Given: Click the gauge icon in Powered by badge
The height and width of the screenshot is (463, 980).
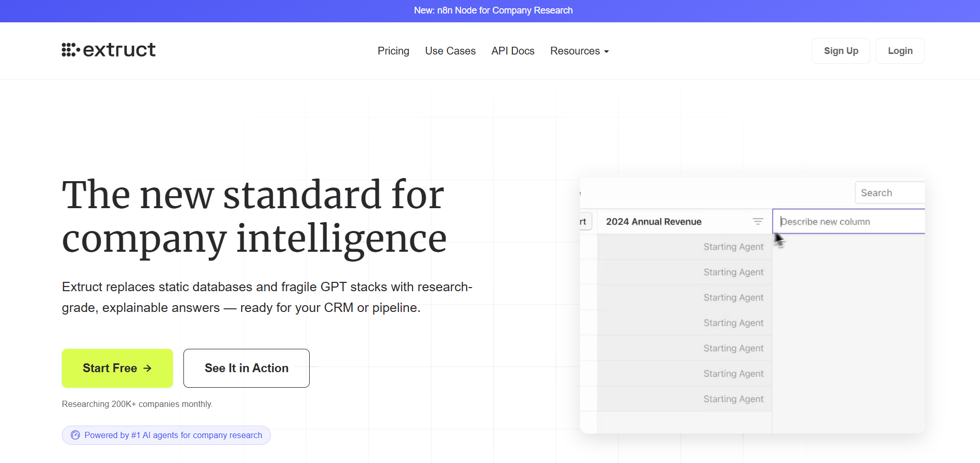Looking at the screenshot, I should click(x=75, y=435).
